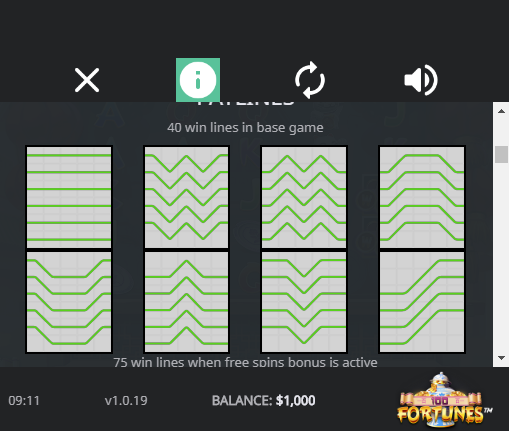The width and height of the screenshot is (509, 431).
Task: Select the raised plateau paylines diagram
Action: click(x=422, y=197)
